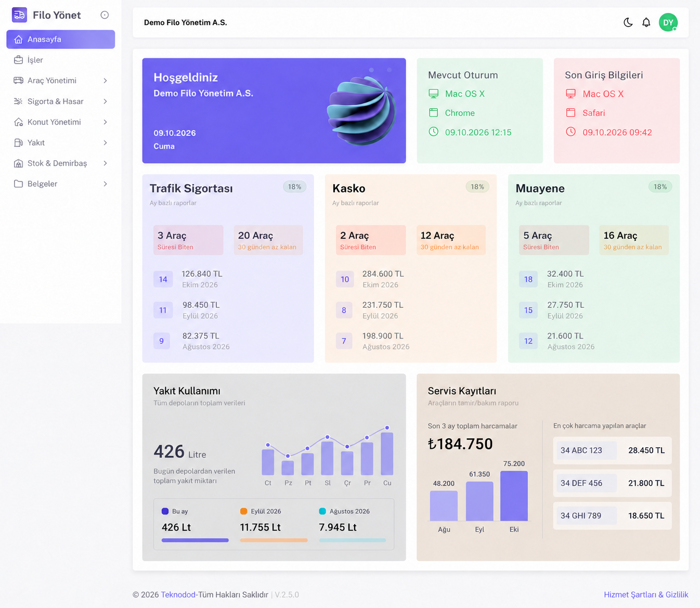700x608 pixels.
Task: Expand the Stok & Demirbaş chevron
Action: [x=105, y=163]
